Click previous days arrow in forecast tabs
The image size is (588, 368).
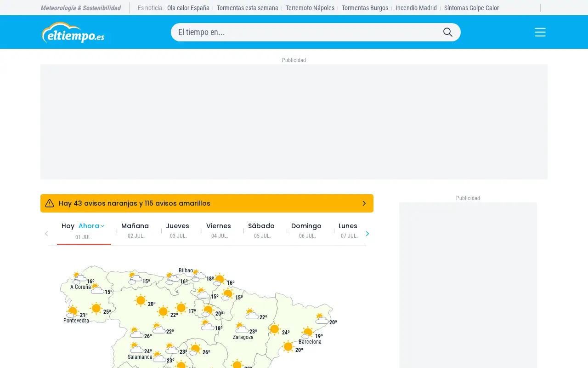[x=46, y=234]
